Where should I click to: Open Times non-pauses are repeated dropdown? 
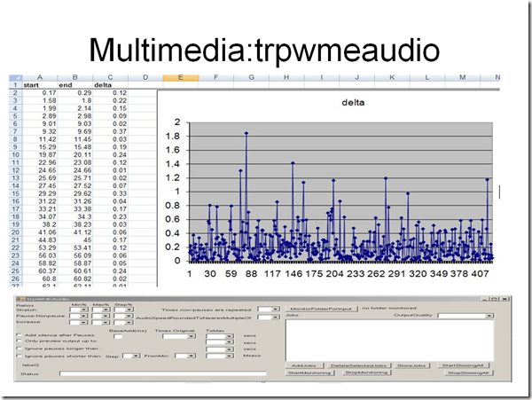(x=275, y=309)
